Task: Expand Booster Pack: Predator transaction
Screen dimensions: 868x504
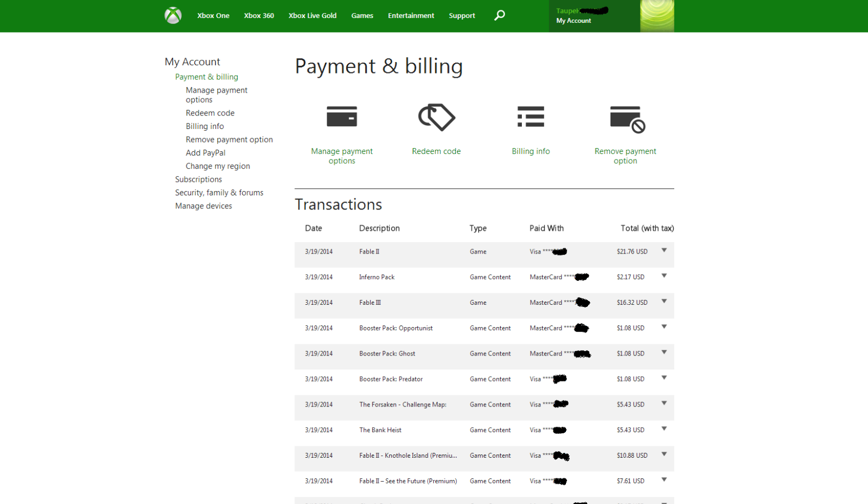Action: click(664, 378)
